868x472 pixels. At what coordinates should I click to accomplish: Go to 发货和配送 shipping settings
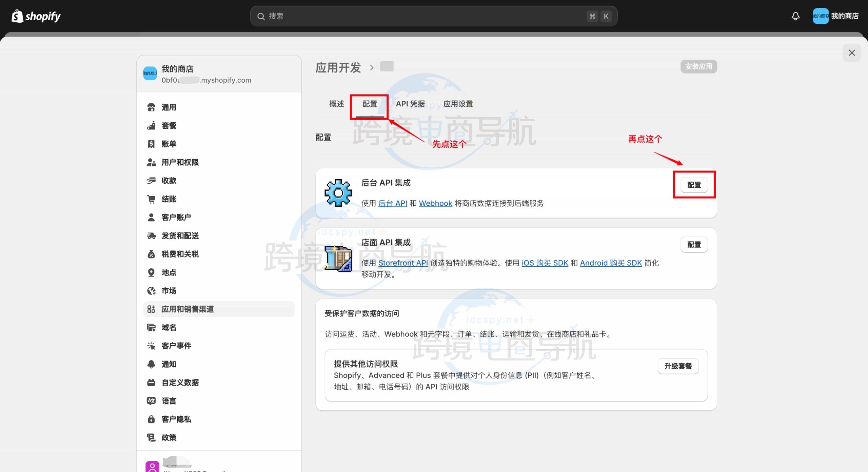180,235
